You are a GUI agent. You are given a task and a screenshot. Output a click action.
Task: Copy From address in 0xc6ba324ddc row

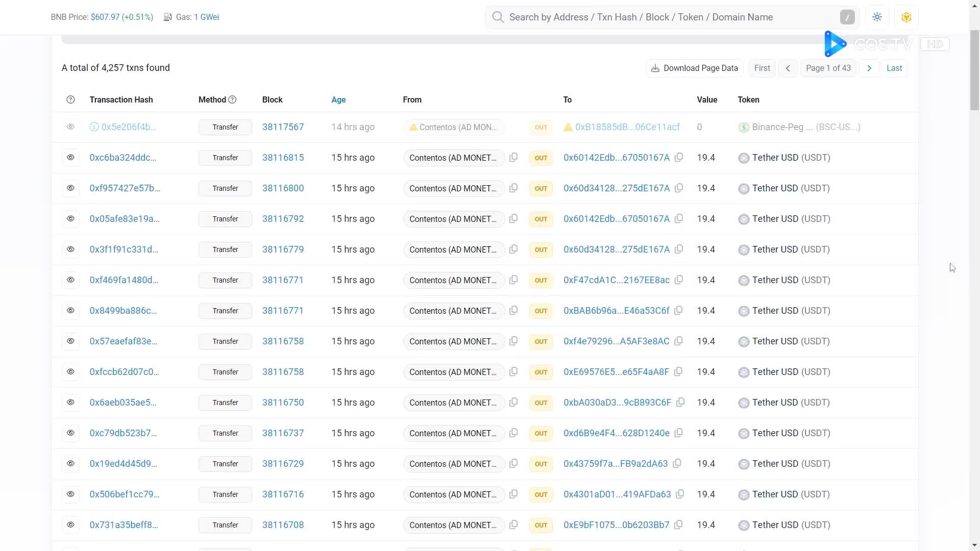513,158
